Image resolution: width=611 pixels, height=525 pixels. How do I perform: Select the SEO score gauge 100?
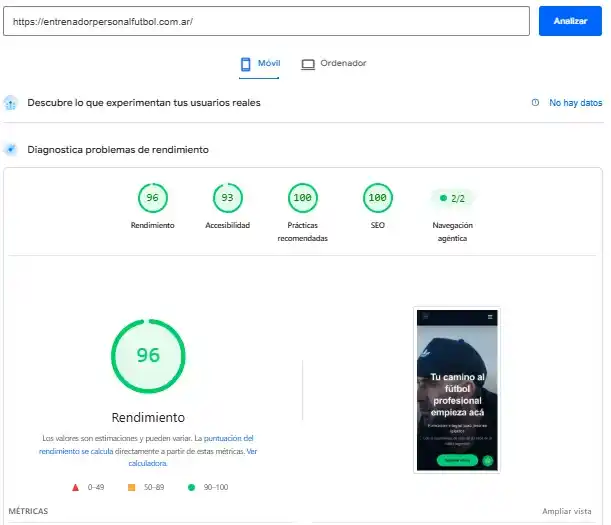(378, 198)
